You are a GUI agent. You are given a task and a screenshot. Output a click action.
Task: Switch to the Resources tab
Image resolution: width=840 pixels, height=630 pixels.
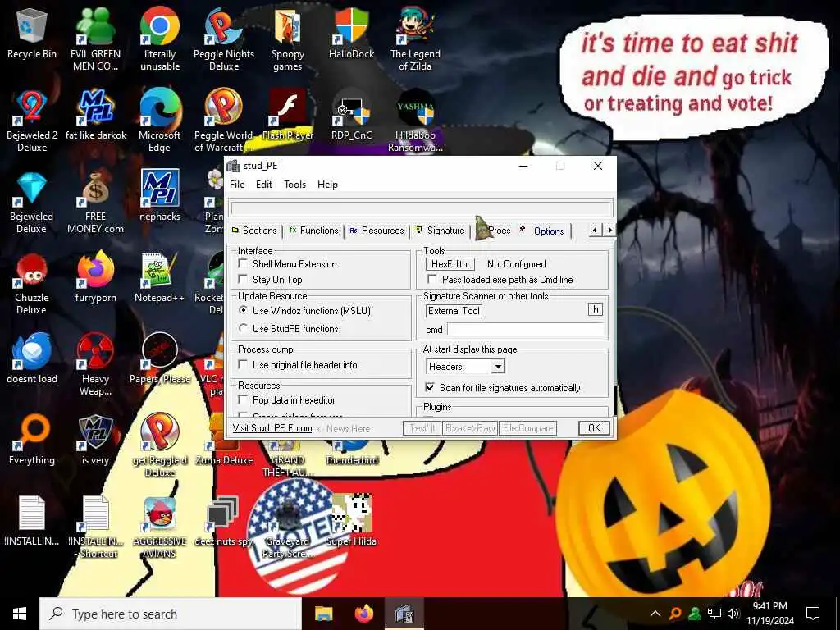(377, 231)
